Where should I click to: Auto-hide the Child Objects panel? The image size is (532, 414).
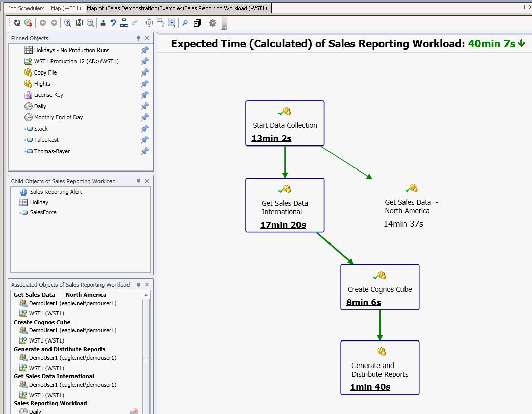point(138,181)
